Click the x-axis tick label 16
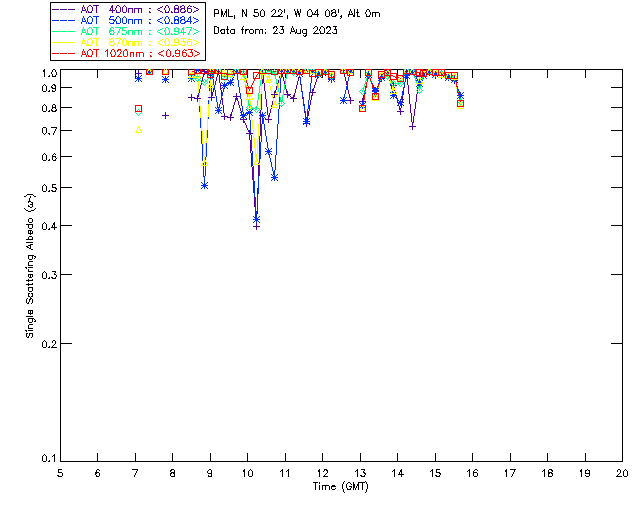 (473, 473)
